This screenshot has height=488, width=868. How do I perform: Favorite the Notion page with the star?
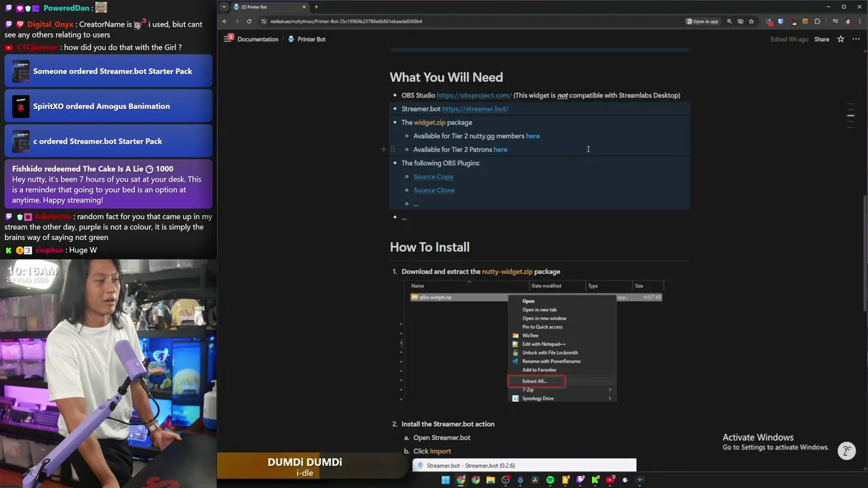(x=841, y=39)
